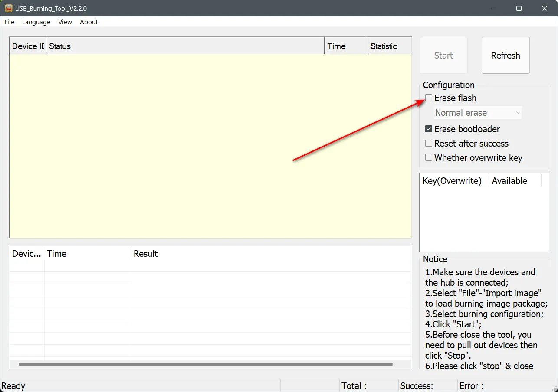The width and height of the screenshot is (558, 392).
Task: Click the Total status bar entry
Action: coord(354,386)
